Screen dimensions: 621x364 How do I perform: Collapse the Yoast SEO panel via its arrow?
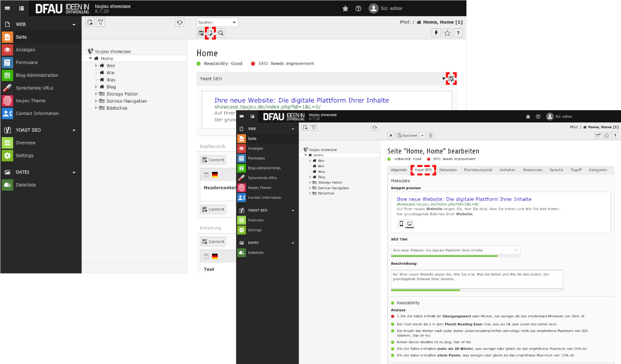[x=444, y=79]
